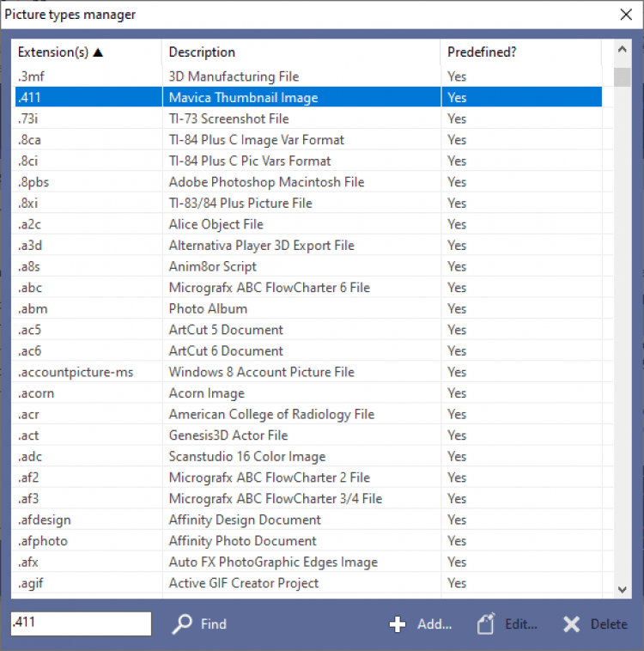Click the Edit document pencil icon
This screenshot has height=651, width=644.
pyautogui.click(x=486, y=624)
